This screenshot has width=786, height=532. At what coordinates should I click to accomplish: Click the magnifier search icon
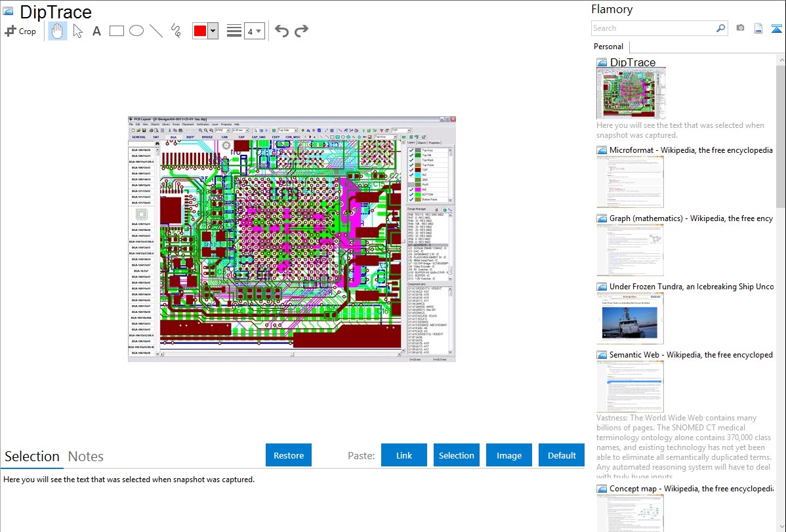tap(720, 28)
